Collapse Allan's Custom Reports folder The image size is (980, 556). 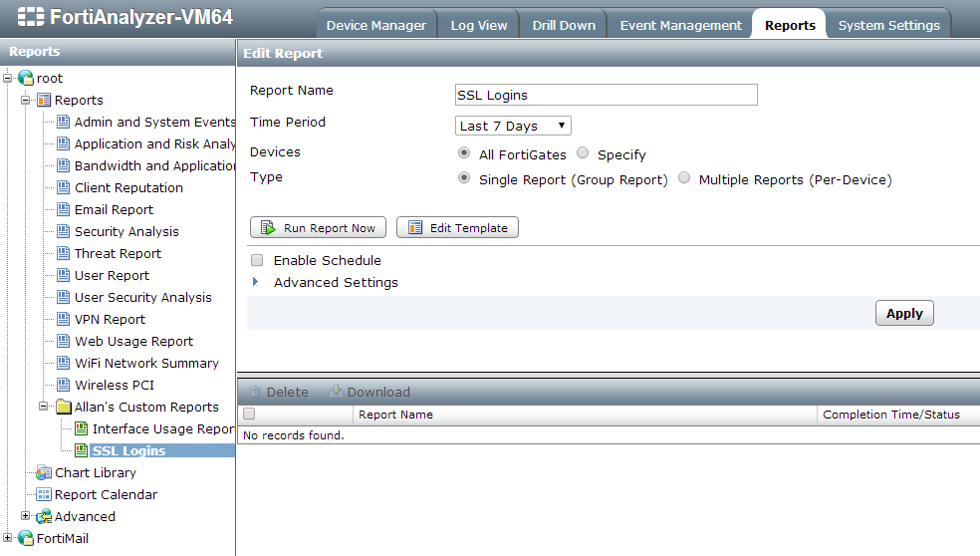pyautogui.click(x=44, y=407)
